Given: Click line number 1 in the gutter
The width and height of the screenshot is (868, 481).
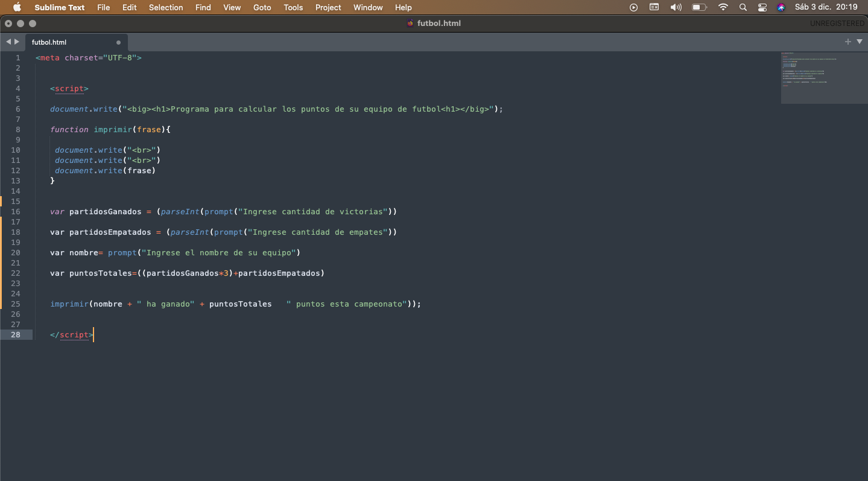Looking at the screenshot, I should point(18,58).
